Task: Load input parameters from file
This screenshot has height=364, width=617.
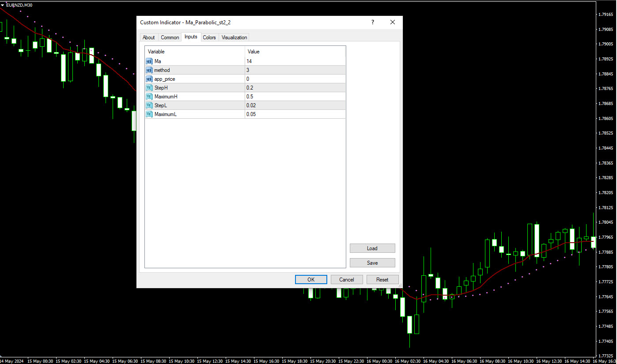Action: [372, 248]
